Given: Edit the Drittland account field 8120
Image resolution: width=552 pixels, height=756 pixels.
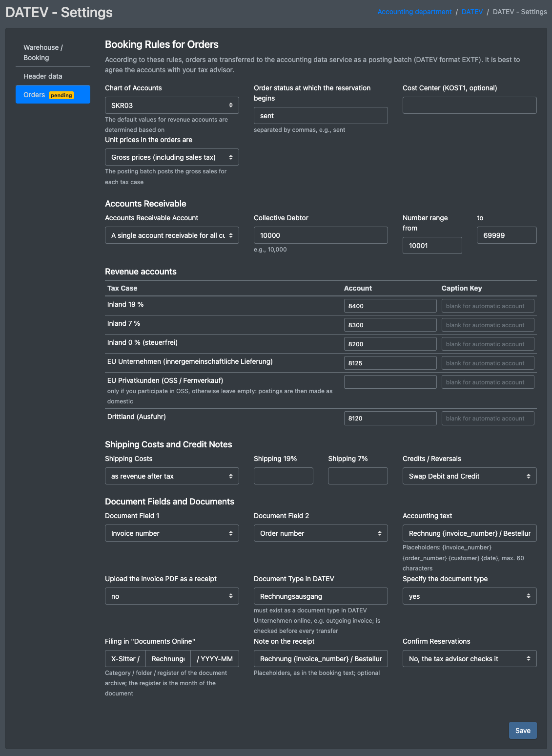Looking at the screenshot, I should pyautogui.click(x=390, y=419).
